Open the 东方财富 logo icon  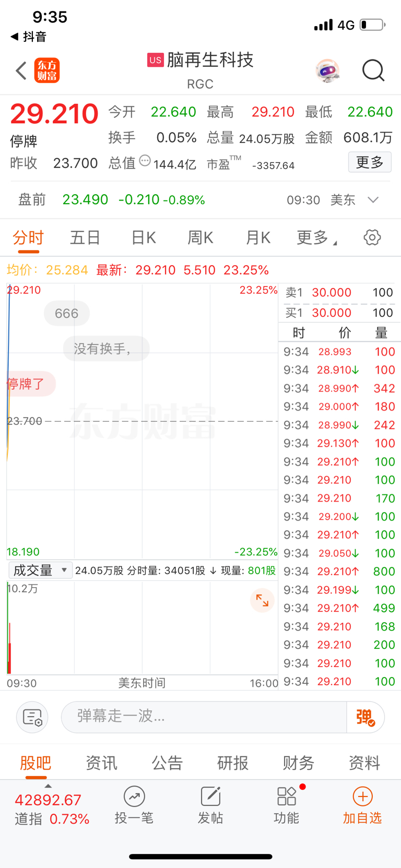pyautogui.click(x=47, y=70)
